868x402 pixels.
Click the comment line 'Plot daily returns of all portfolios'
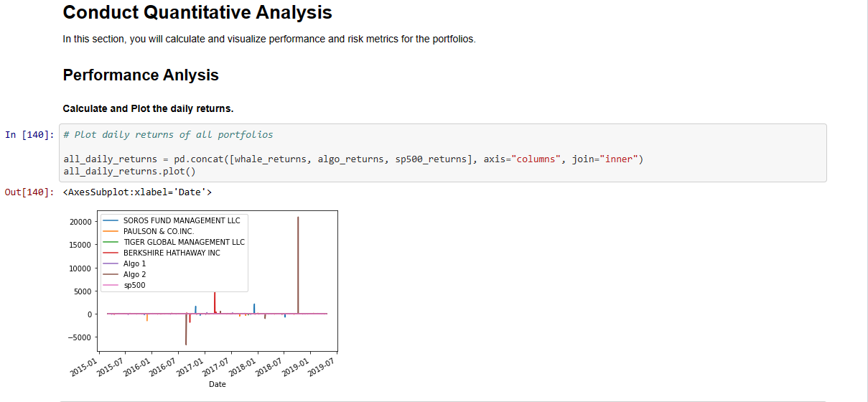pyautogui.click(x=168, y=135)
